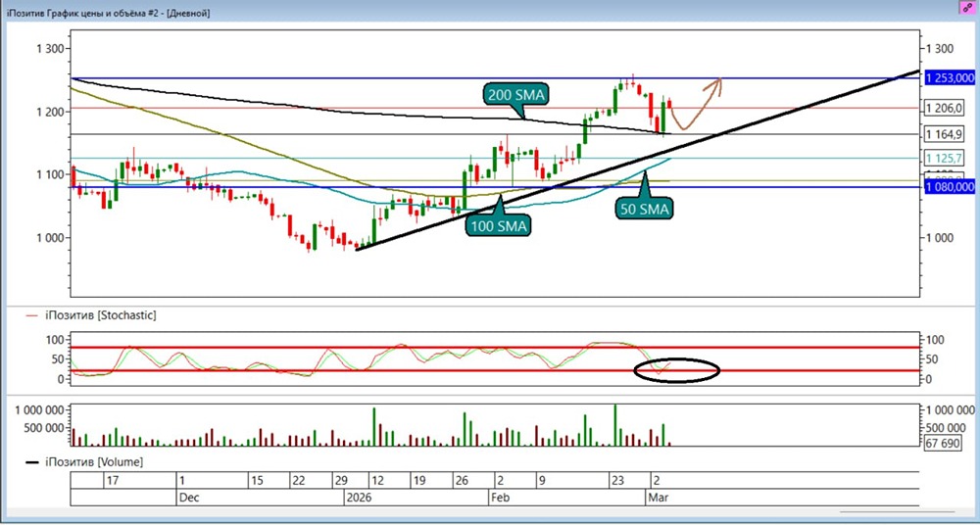Click the pink link icon in the title bar
This screenshot has width=980, height=525.
coord(968,8)
